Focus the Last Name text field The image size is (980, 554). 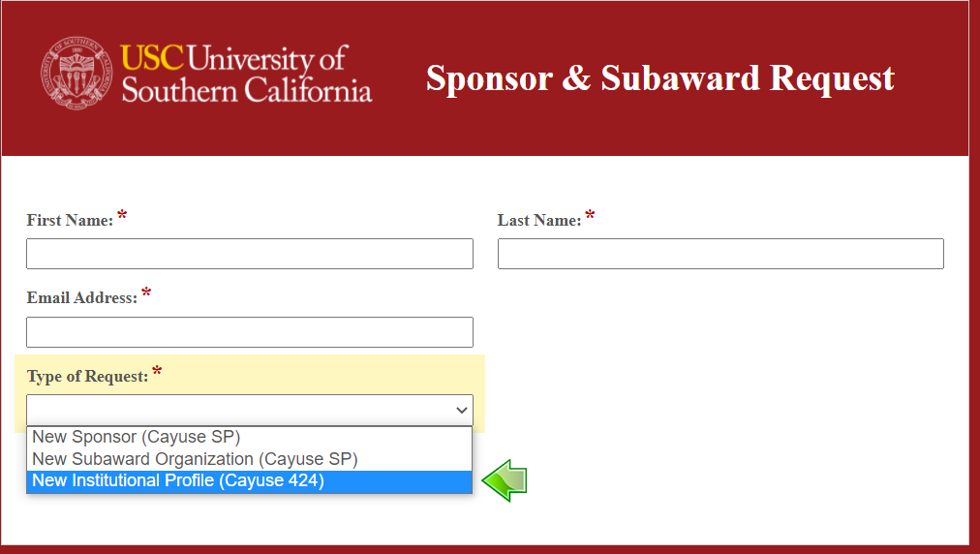tap(720, 254)
